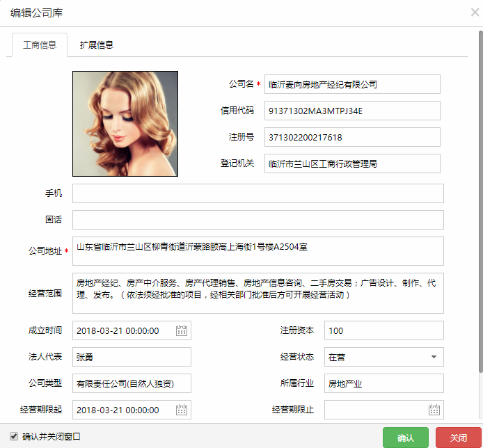
Task: Click the 注册资本 field label
Action: click(297, 330)
